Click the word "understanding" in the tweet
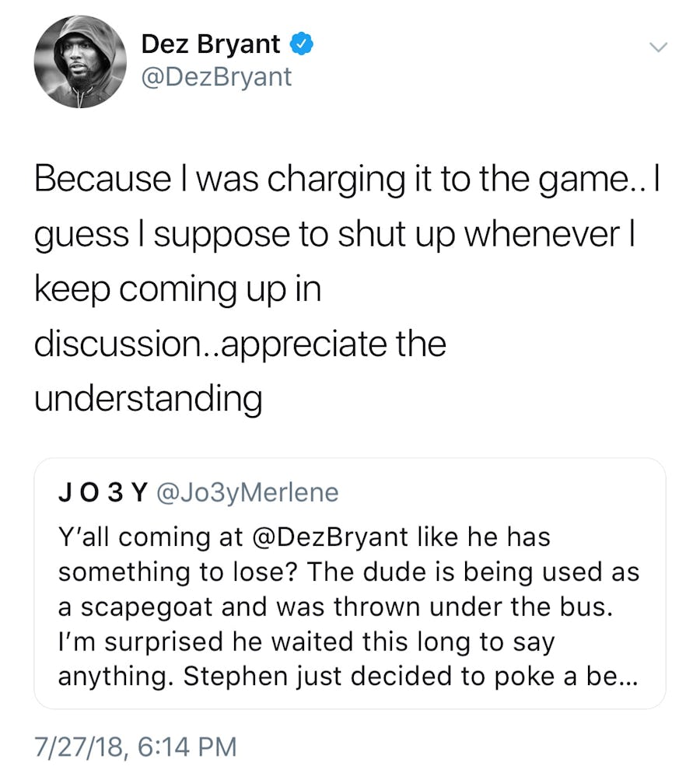 149,399
